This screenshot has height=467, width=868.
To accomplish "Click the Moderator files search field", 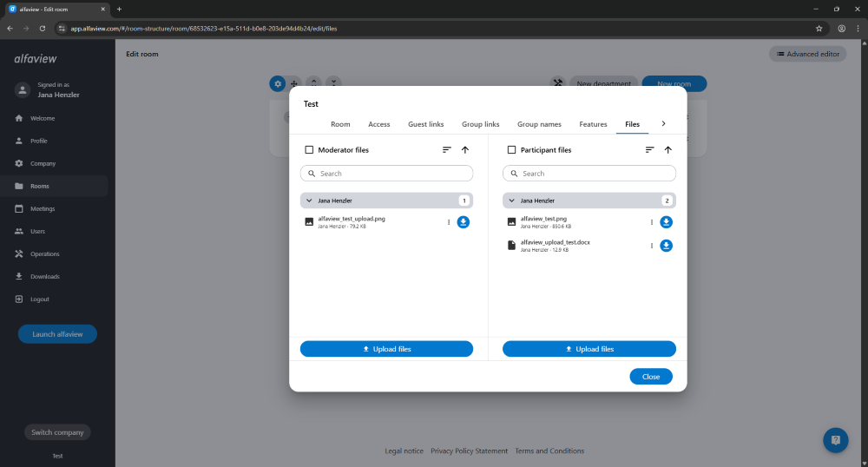I will (386, 174).
